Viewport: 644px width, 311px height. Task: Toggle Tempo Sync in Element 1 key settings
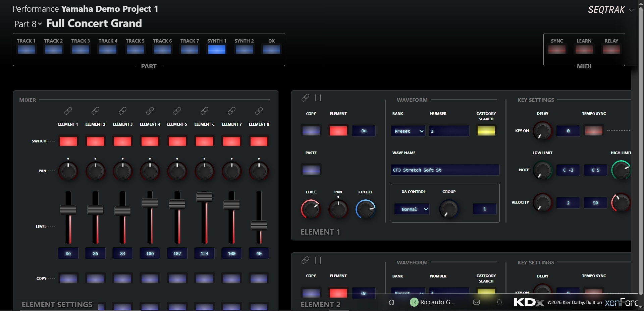click(593, 131)
